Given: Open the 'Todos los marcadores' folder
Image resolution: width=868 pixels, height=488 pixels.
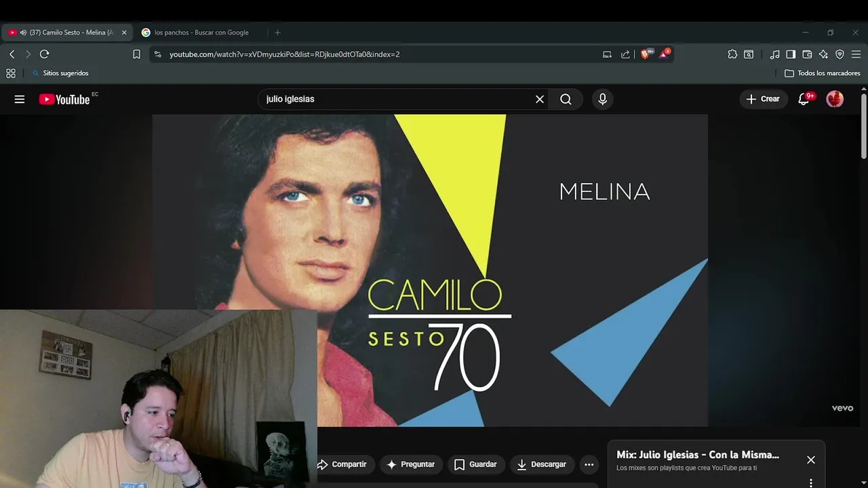Looking at the screenshot, I should (x=822, y=73).
